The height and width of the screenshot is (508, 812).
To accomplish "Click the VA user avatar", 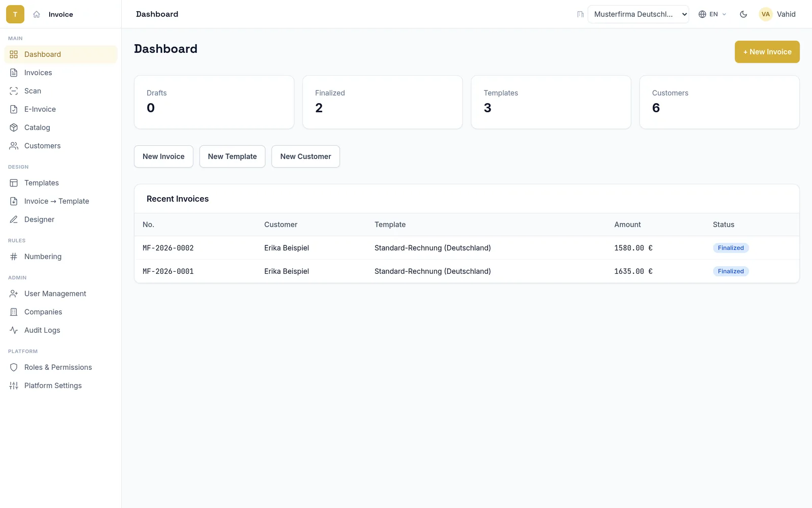I will pos(766,14).
